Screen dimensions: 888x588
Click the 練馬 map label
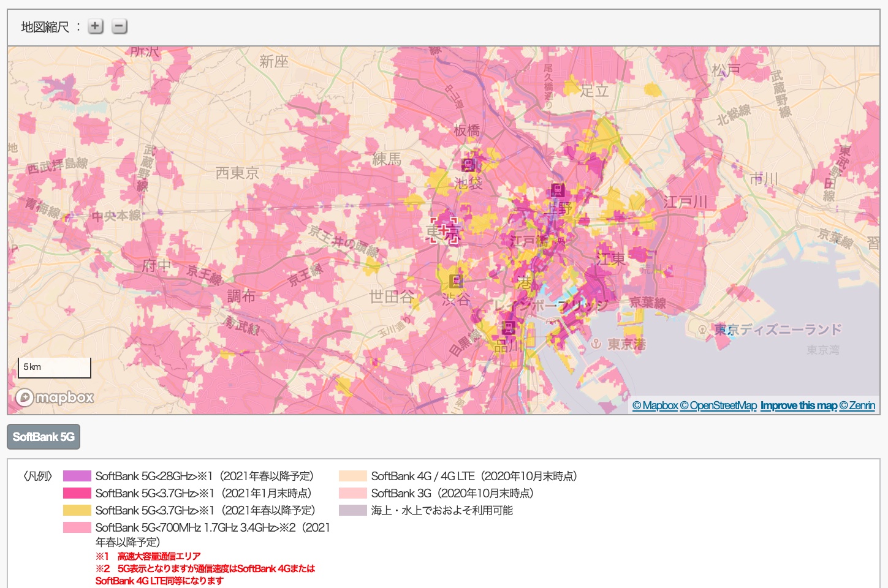387,159
